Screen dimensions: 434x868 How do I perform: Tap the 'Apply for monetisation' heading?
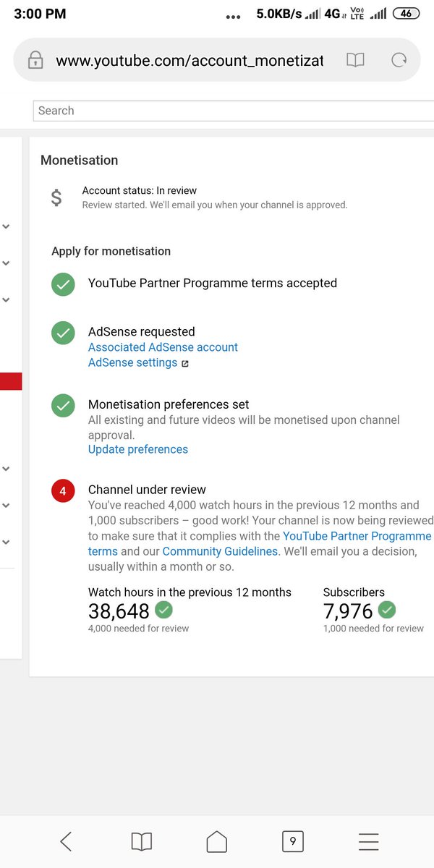point(111,251)
